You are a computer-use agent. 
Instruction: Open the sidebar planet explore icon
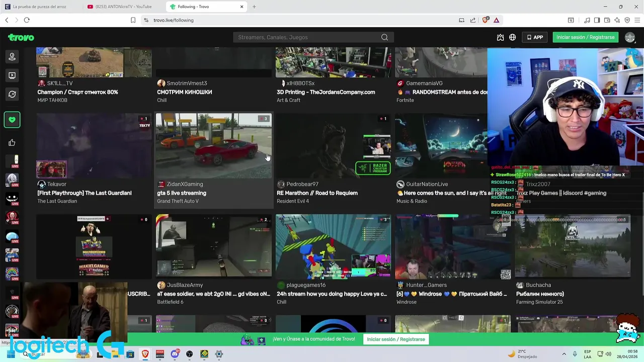click(x=12, y=94)
